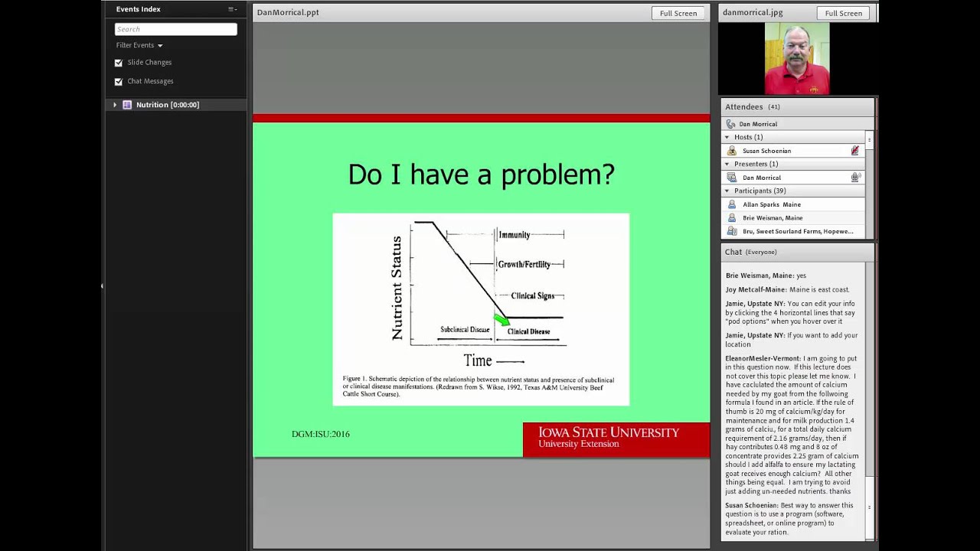
Task: Select Brie Weisman, Maine in attendee list
Action: [773, 218]
